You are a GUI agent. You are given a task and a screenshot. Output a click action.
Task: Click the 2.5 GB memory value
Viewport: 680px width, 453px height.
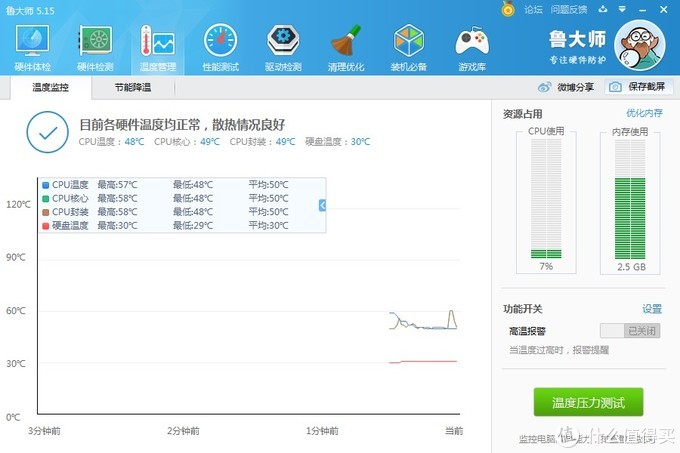[x=631, y=267]
